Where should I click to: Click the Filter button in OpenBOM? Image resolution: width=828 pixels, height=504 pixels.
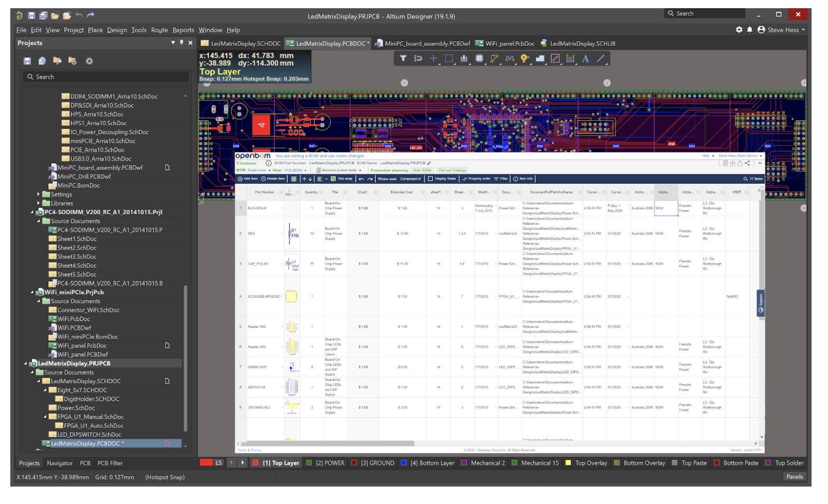click(x=501, y=179)
